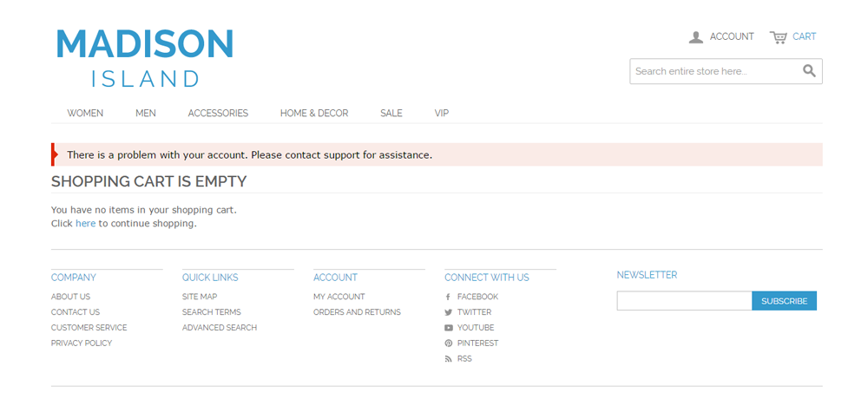The width and height of the screenshot is (868, 399).
Task: Follow the 'here' continue shopping link
Action: [x=85, y=224]
